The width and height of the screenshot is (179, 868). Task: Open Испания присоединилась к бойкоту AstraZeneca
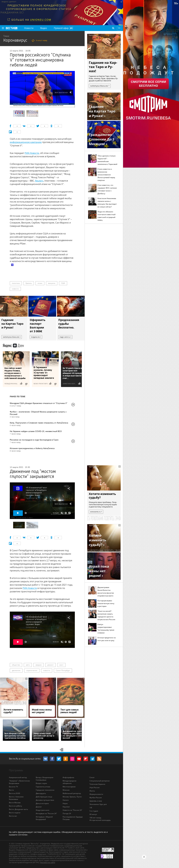point(32,448)
